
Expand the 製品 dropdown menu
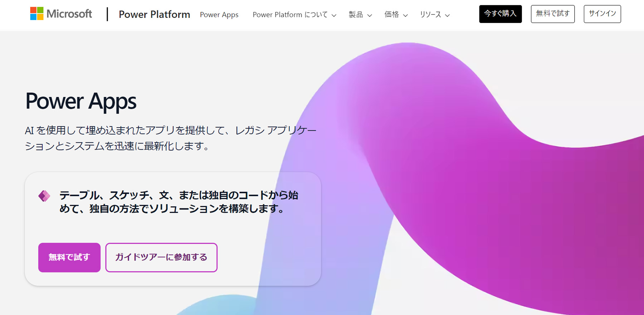(360, 15)
